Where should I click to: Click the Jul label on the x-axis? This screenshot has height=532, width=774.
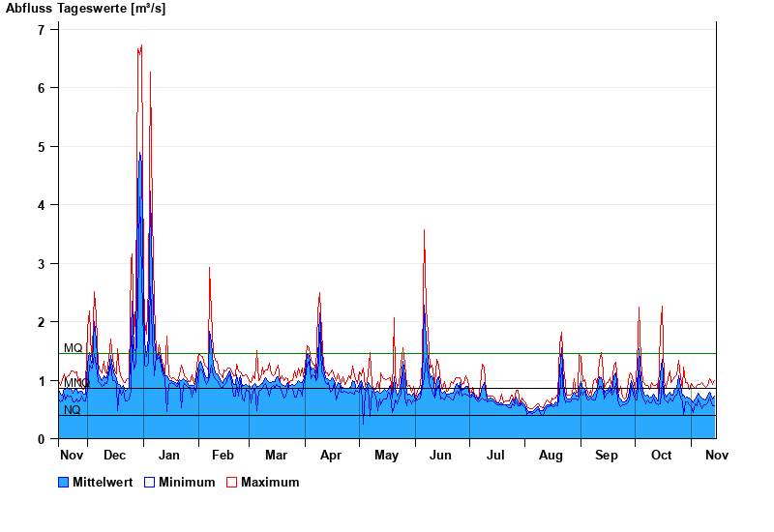(x=495, y=456)
